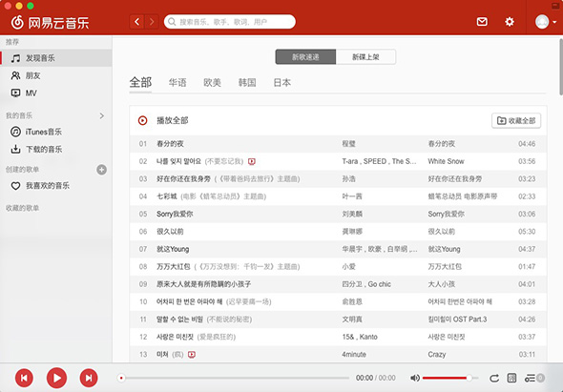Open album White Snow

[446, 161]
